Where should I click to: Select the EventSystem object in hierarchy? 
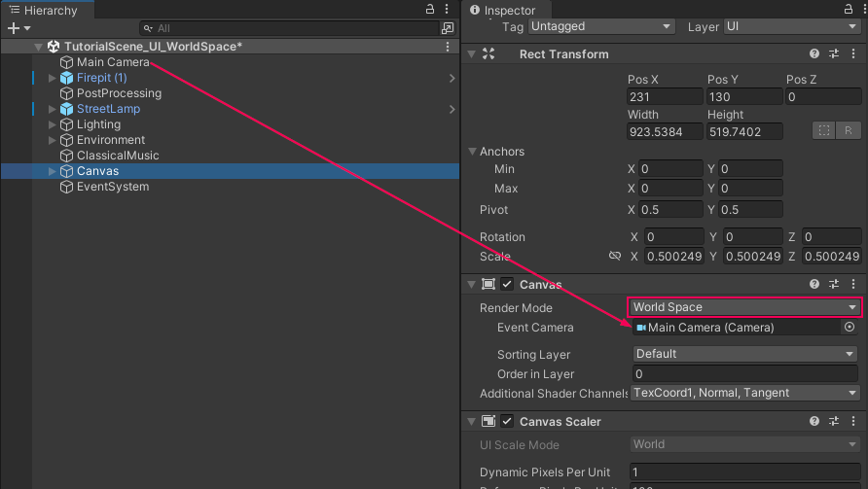point(113,187)
